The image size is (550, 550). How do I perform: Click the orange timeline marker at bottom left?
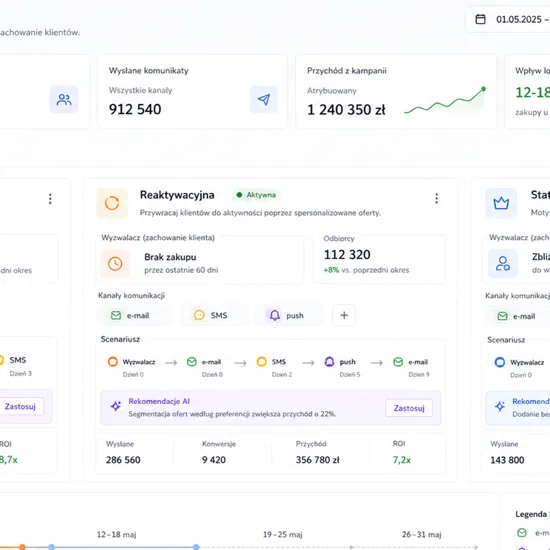pos(22,547)
